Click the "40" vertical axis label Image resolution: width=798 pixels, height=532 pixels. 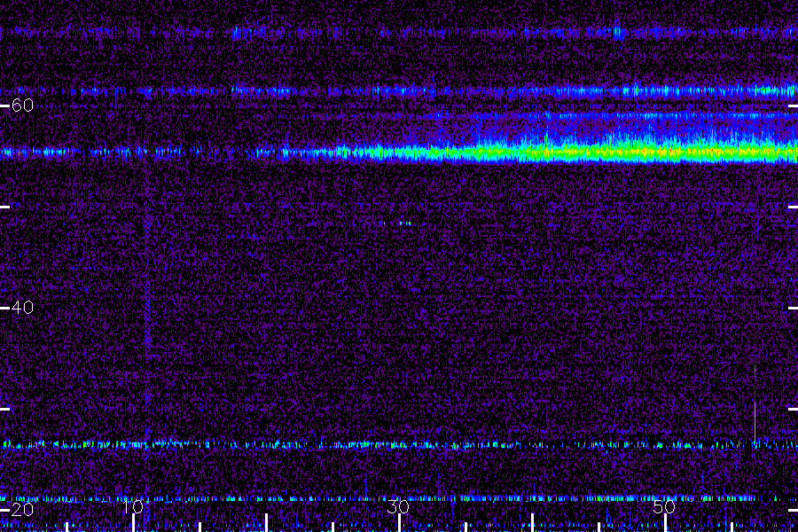(22, 308)
